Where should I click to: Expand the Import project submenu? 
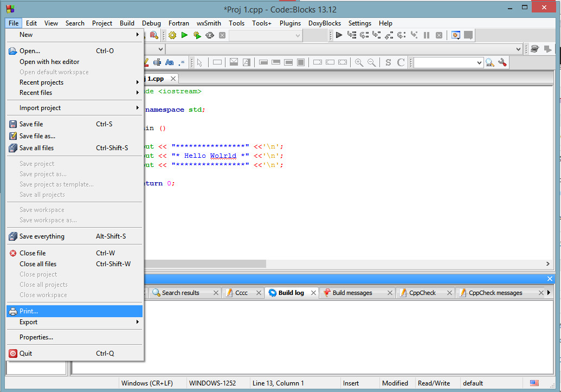[x=74, y=108]
